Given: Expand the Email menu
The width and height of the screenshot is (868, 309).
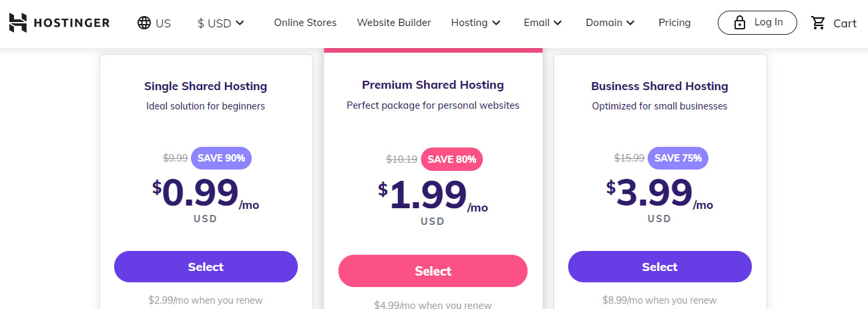Looking at the screenshot, I should pos(543,23).
